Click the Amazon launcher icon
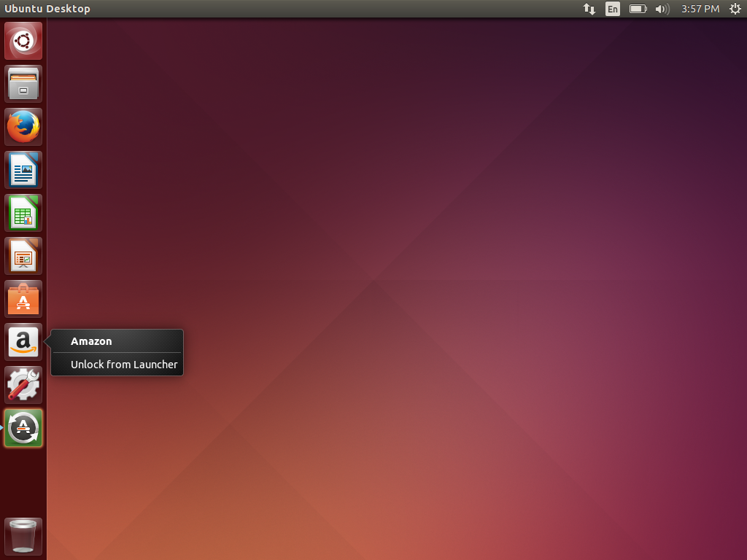The image size is (747, 560). pos(23,341)
